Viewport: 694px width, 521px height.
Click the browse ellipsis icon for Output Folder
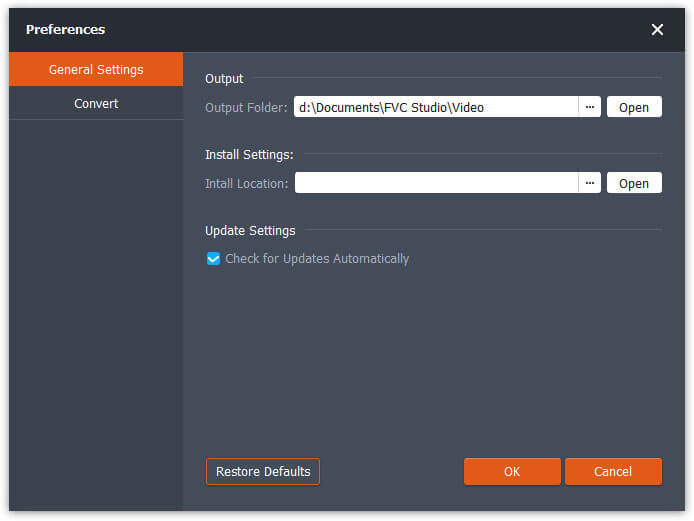coord(590,107)
